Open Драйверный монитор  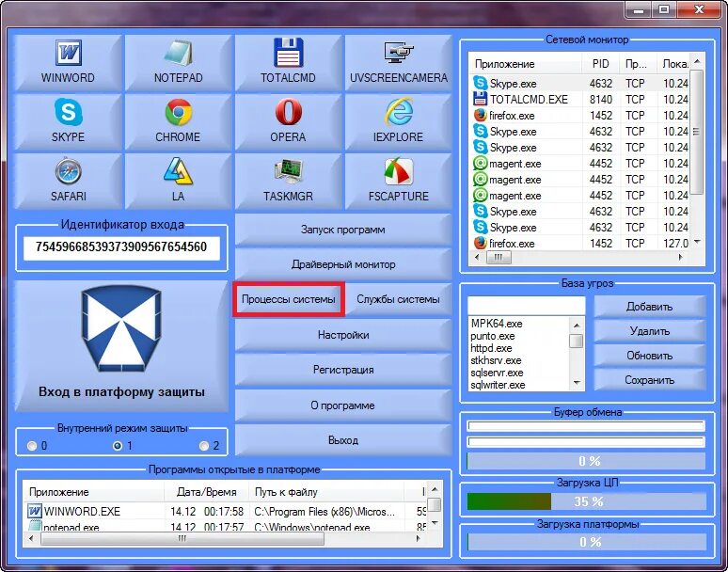[x=343, y=264]
